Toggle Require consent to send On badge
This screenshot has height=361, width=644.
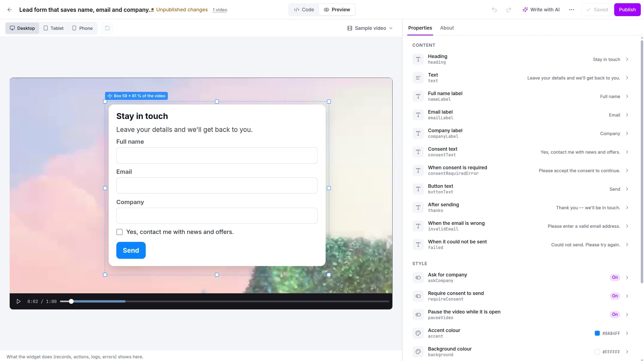(x=615, y=296)
